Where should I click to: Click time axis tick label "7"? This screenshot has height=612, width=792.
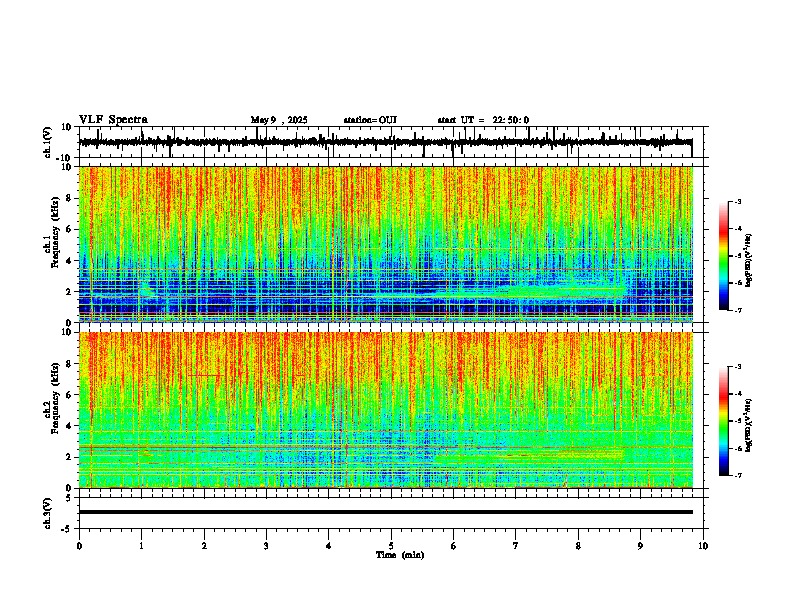click(516, 546)
